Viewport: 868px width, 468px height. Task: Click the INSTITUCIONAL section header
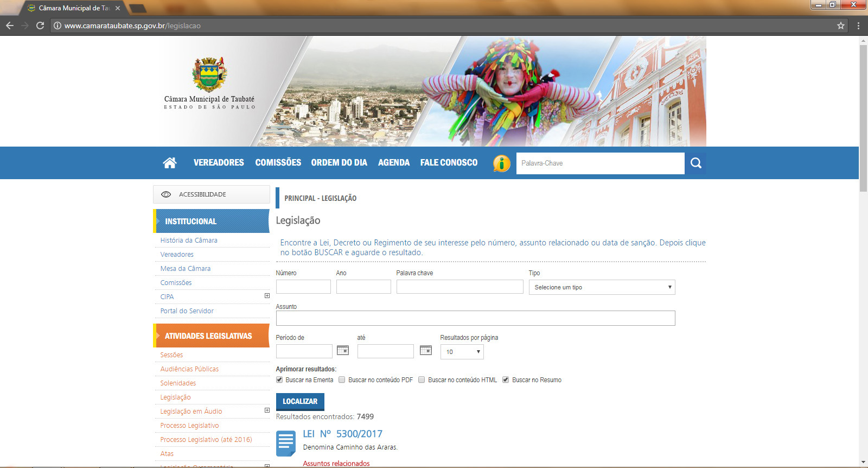pyautogui.click(x=212, y=221)
